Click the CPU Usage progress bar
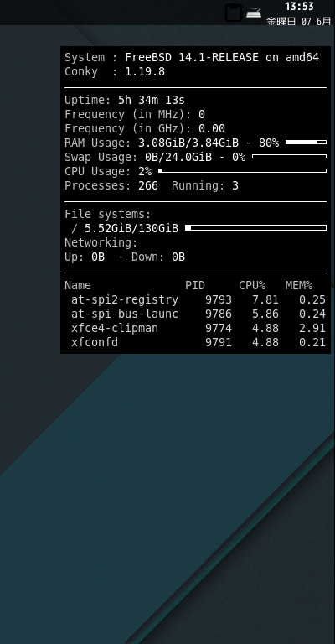 242,170
